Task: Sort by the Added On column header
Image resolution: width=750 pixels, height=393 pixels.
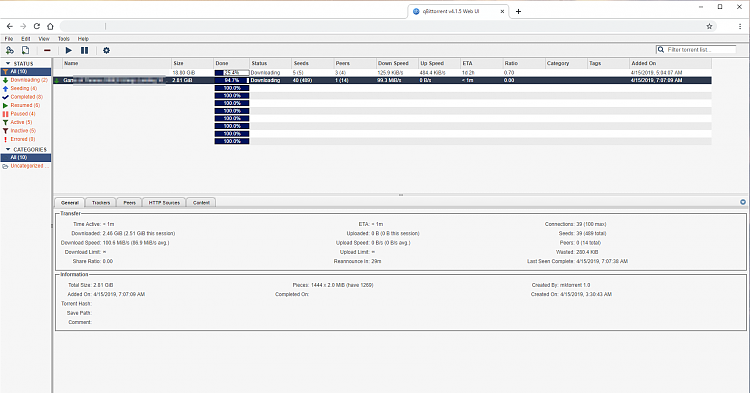Action: point(670,63)
